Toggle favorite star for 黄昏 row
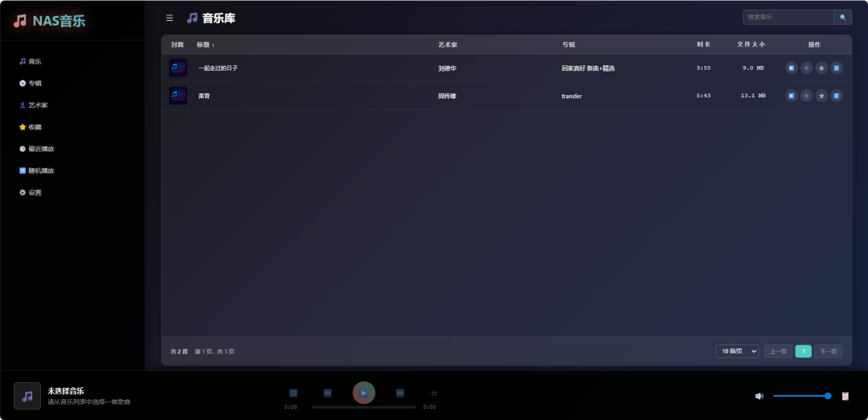 pyautogui.click(x=821, y=96)
